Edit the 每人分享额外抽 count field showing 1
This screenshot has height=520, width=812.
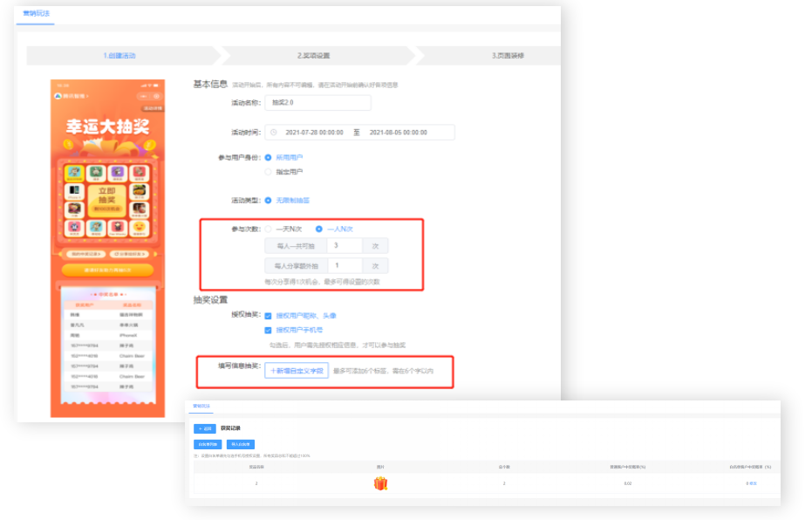(345, 266)
